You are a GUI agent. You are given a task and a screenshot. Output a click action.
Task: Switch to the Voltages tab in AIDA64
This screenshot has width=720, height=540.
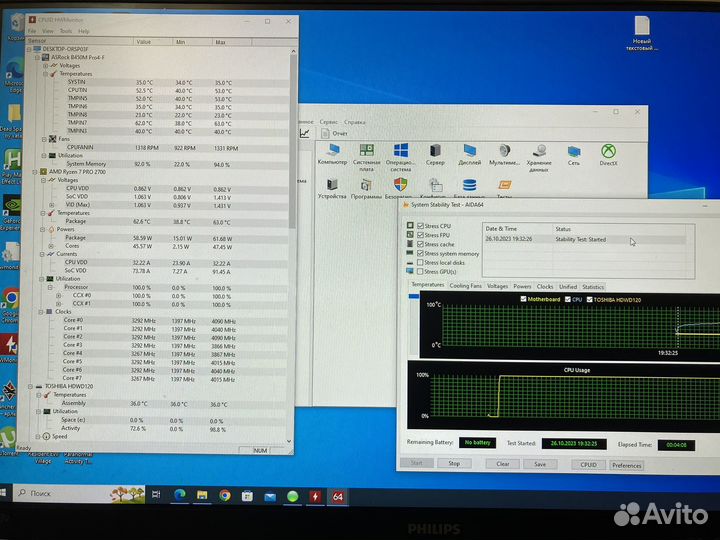[x=497, y=286]
